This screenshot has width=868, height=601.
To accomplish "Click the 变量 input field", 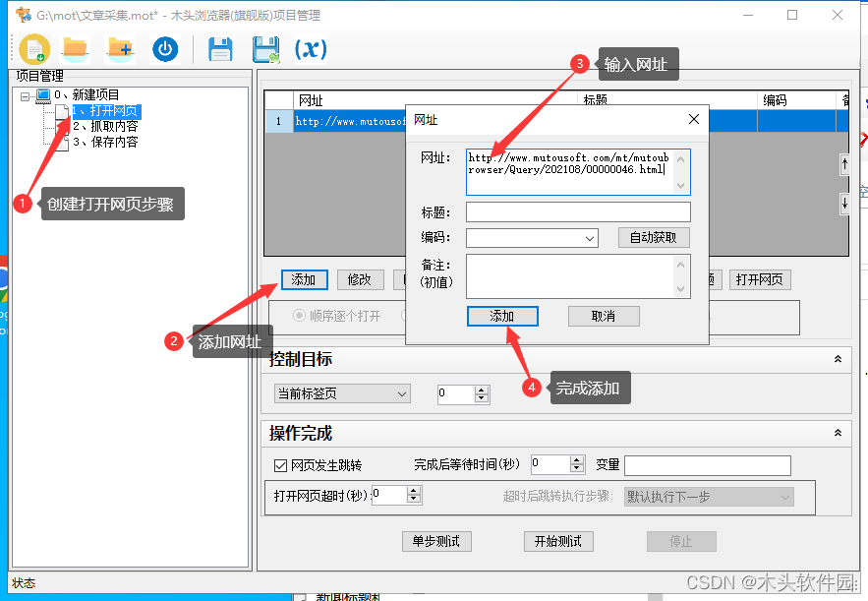I will tap(708, 465).
